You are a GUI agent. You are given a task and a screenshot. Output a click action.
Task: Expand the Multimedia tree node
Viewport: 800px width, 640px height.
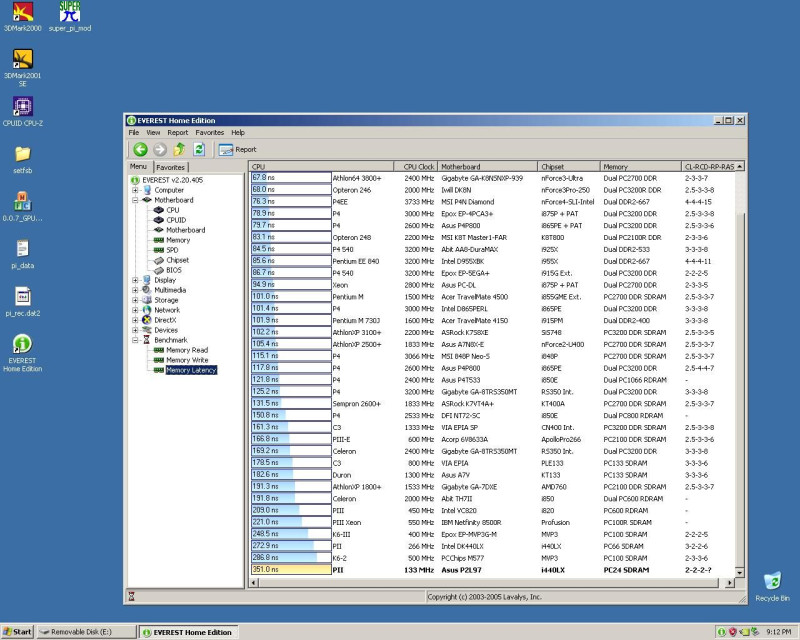(x=135, y=290)
